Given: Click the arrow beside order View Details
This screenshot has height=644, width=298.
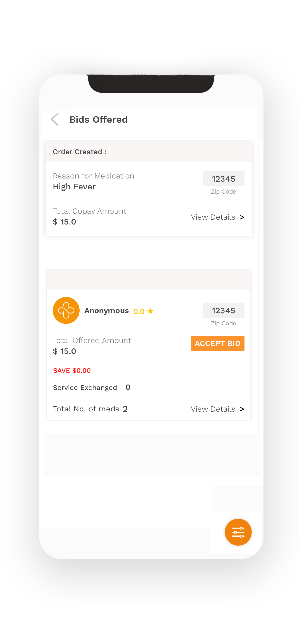Looking at the screenshot, I should [242, 217].
